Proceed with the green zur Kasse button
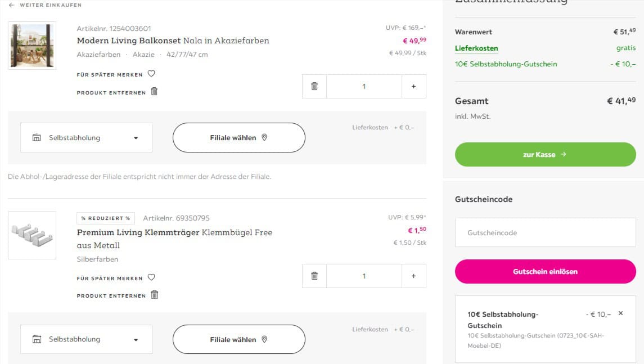Viewport: 644px width, 364px height. coord(545,154)
